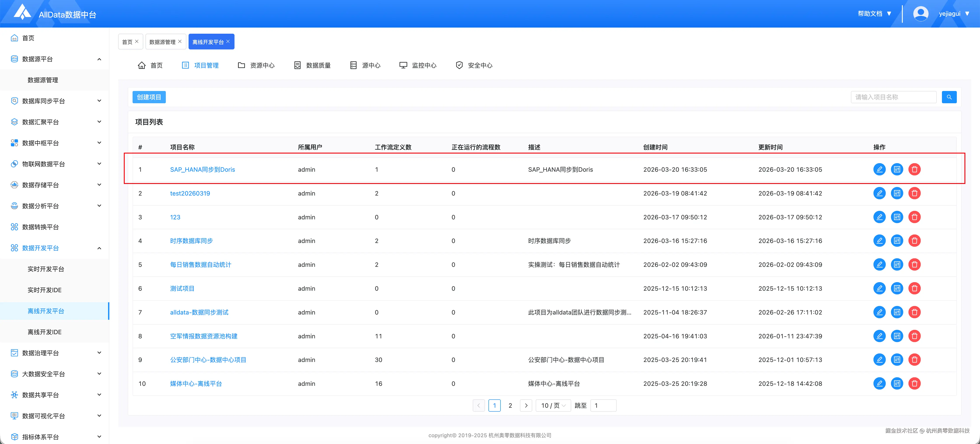
Task: Open the 公安部门中心-数据中心项目 project link
Action: (208, 360)
